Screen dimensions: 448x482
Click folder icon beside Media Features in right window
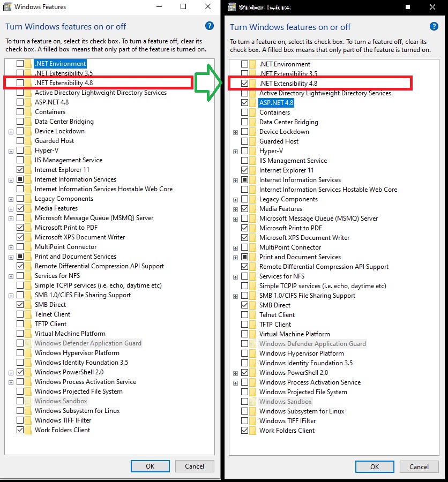click(252, 209)
